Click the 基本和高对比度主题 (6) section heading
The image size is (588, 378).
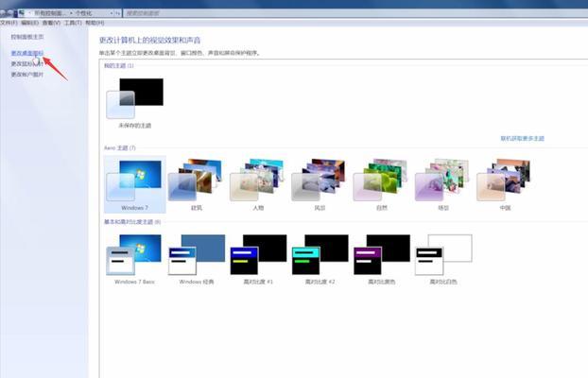[132, 222]
